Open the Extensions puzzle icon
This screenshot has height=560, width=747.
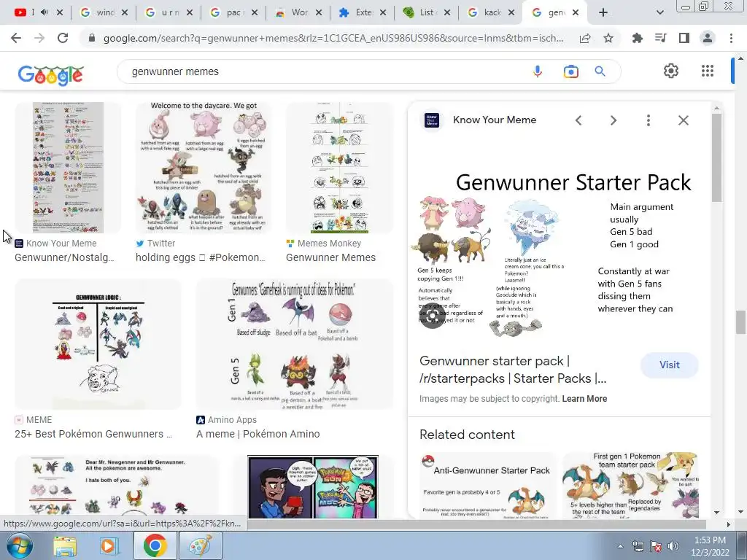[638, 38]
